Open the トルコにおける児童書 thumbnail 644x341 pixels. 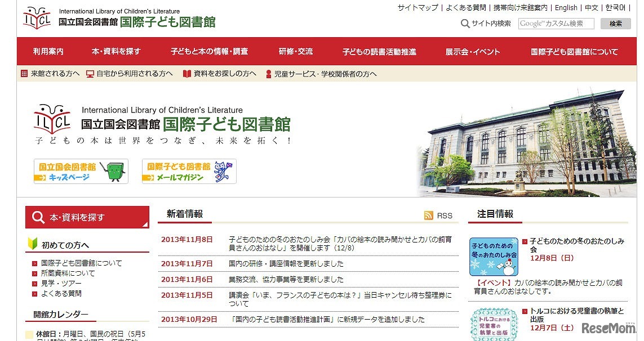494,324
